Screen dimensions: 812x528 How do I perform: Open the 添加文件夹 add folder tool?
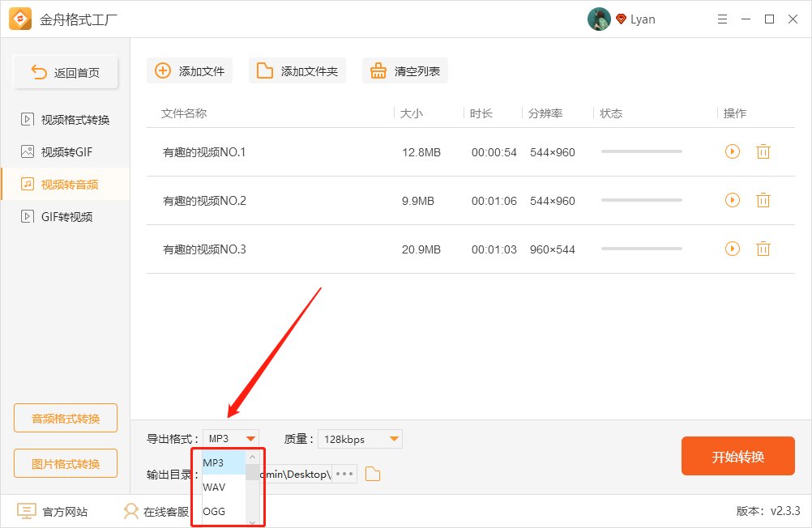tap(296, 70)
